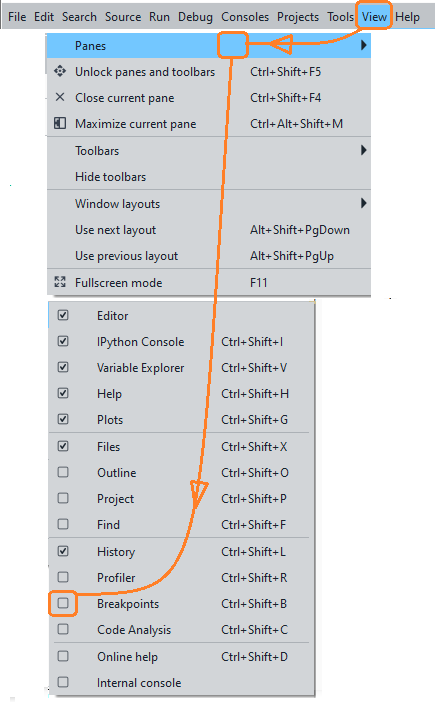Open the Window layouts submenu arrow
Image resolution: width=437 pixels, height=702 pixels.
pos(364,203)
